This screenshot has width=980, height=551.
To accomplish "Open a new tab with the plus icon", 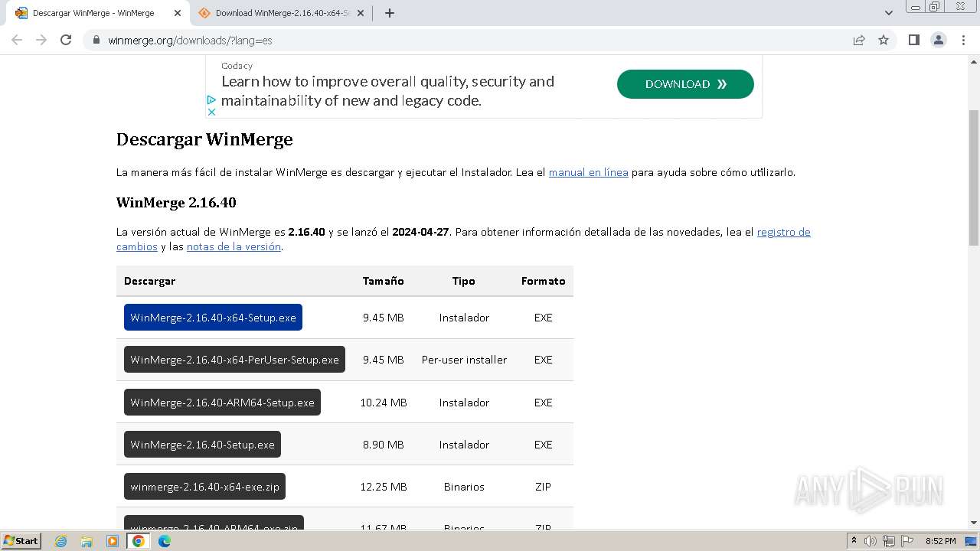I will 390,13.
